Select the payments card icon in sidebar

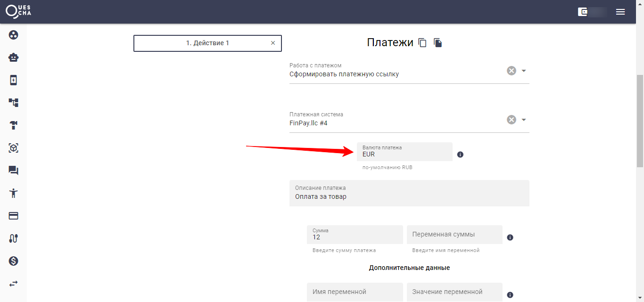13,215
